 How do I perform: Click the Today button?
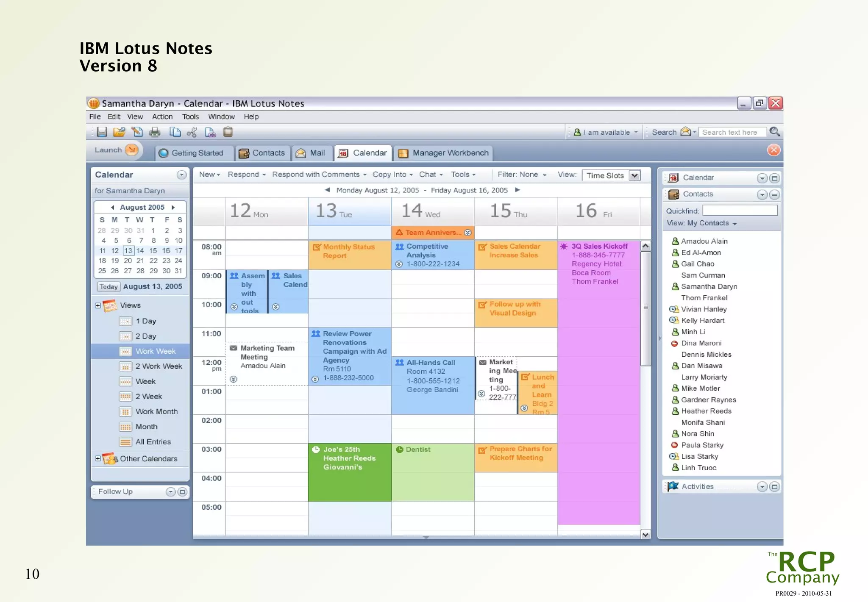point(108,287)
